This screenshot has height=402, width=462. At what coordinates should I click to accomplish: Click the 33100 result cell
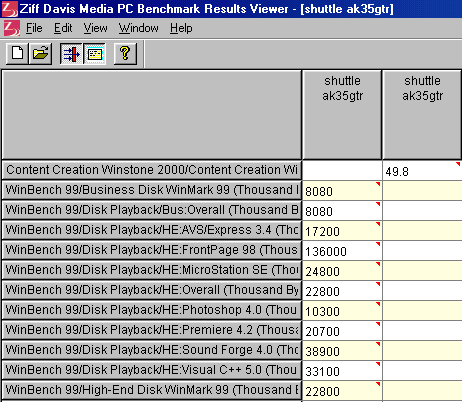(x=342, y=371)
